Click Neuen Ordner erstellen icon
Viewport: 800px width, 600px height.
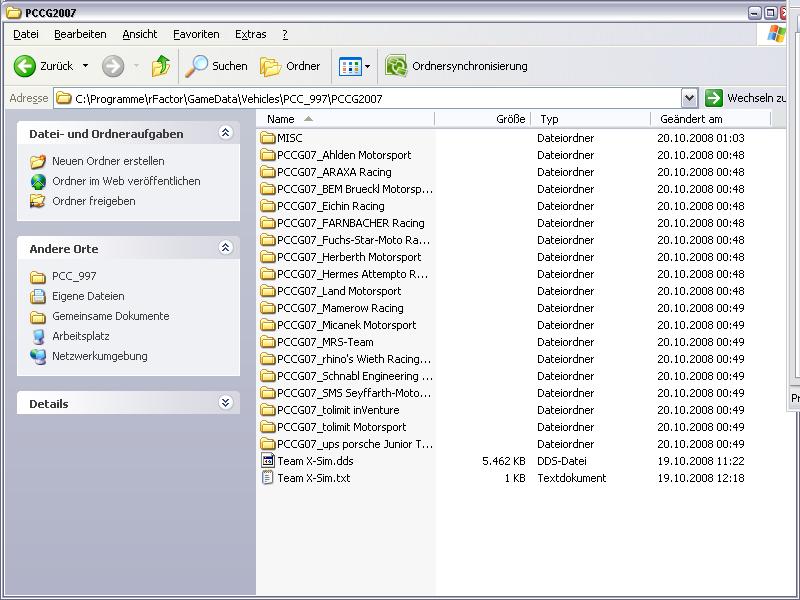click(x=38, y=161)
